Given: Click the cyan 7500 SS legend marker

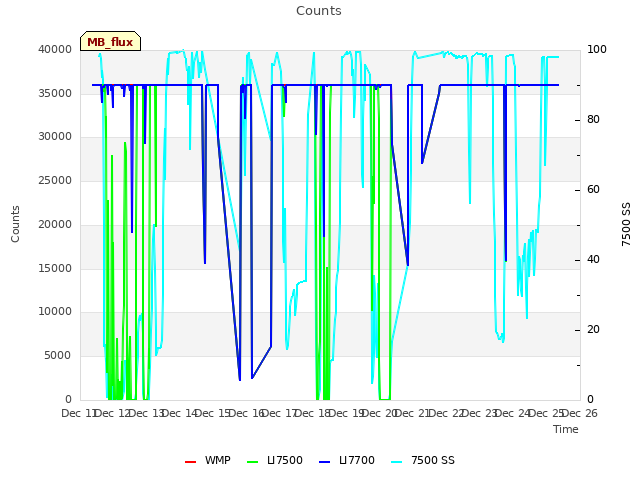Looking at the screenshot, I should coord(396,462).
